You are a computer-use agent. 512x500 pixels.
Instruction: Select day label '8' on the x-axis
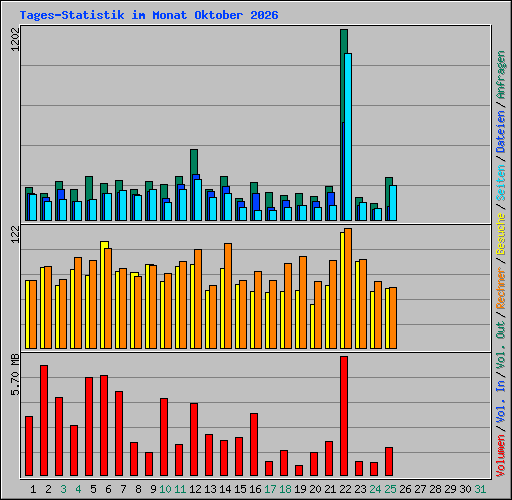(138, 489)
